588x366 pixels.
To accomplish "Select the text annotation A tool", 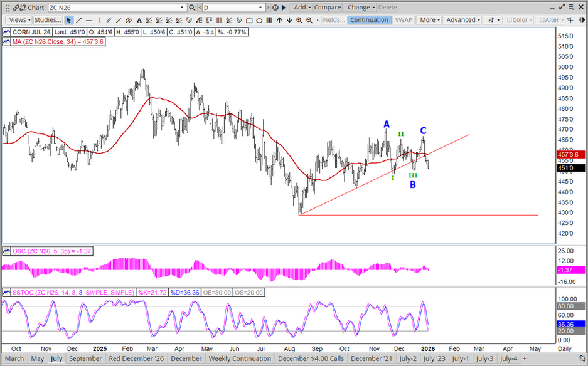I will pyautogui.click(x=139, y=20).
